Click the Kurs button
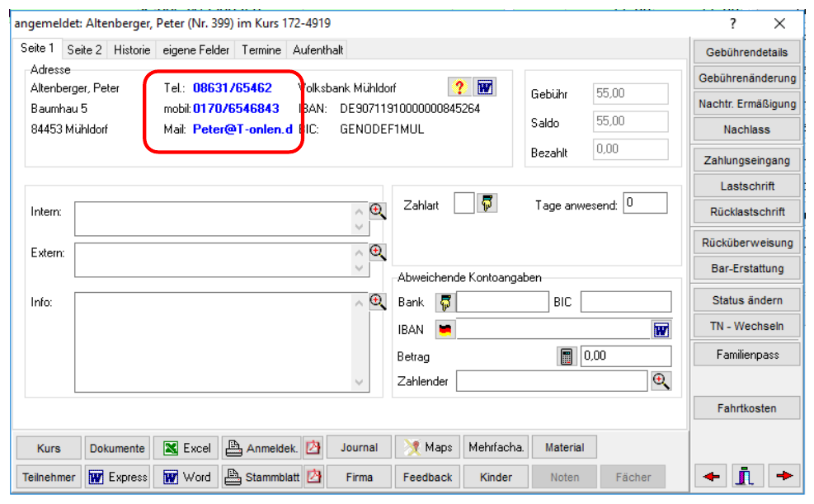Viewport: 814px width, 504px height. coord(49,447)
